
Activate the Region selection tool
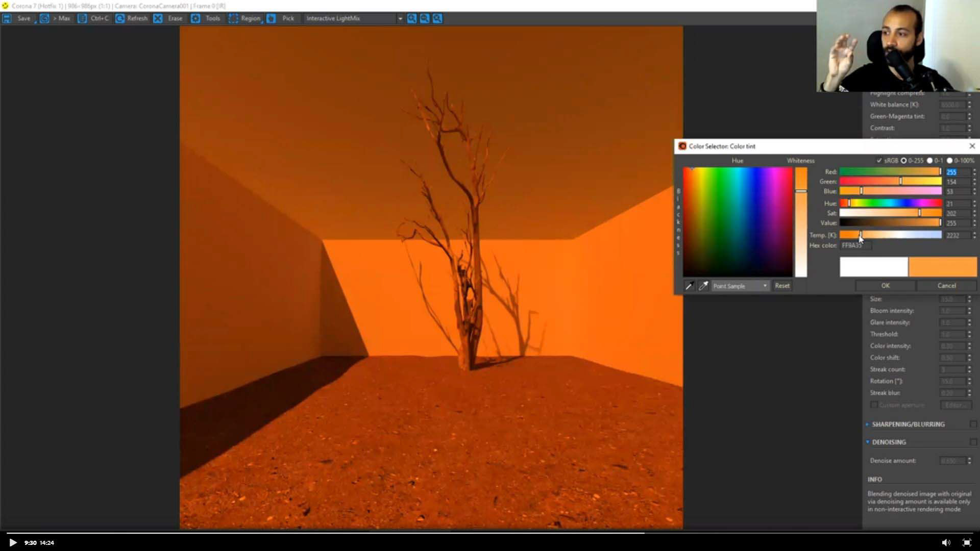233,18
